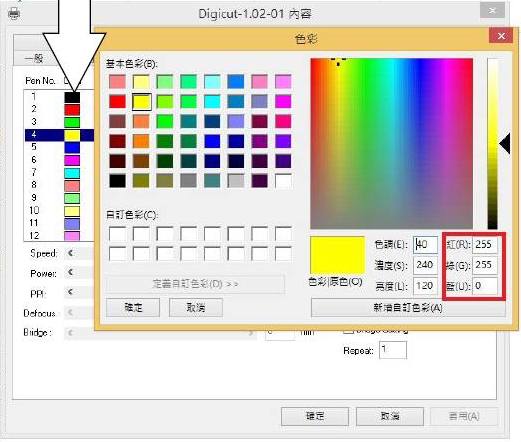Select pen 5 blue color swatch
521x442 pixels.
coord(72,148)
